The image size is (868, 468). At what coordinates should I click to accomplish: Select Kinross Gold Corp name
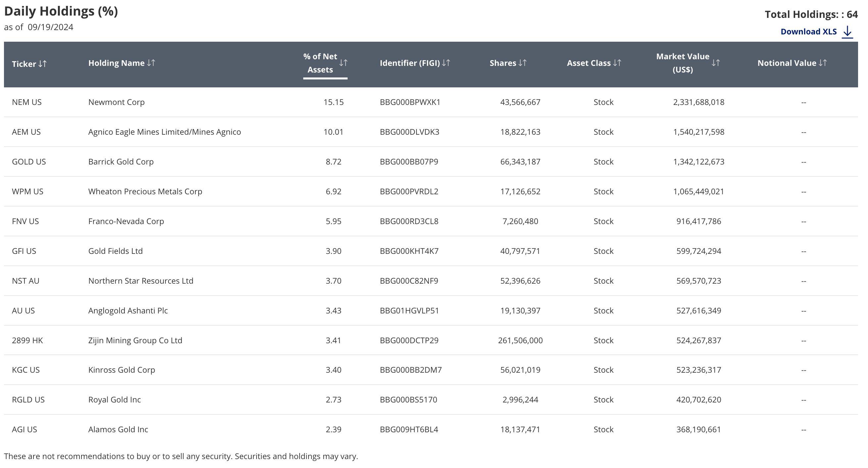pyautogui.click(x=121, y=370)
